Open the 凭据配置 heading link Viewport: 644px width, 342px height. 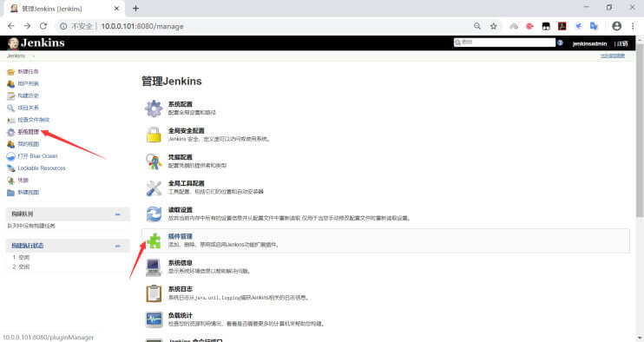180,157
